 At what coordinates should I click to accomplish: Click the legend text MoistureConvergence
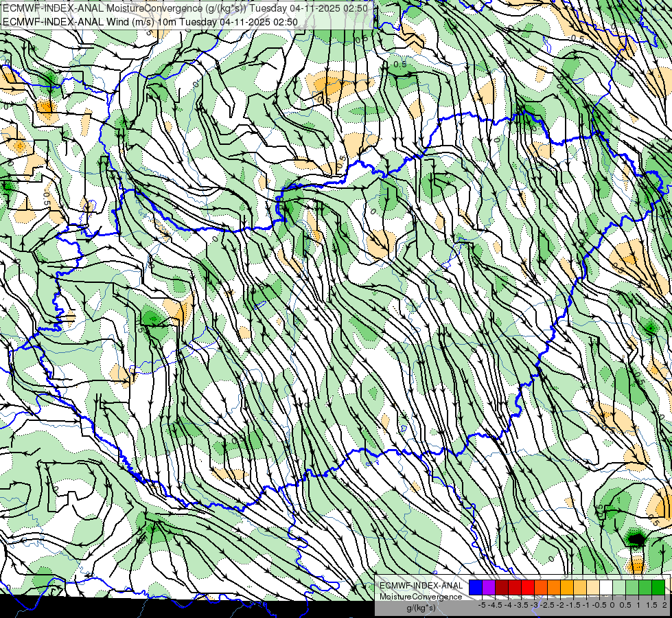(x=421, y=597)
